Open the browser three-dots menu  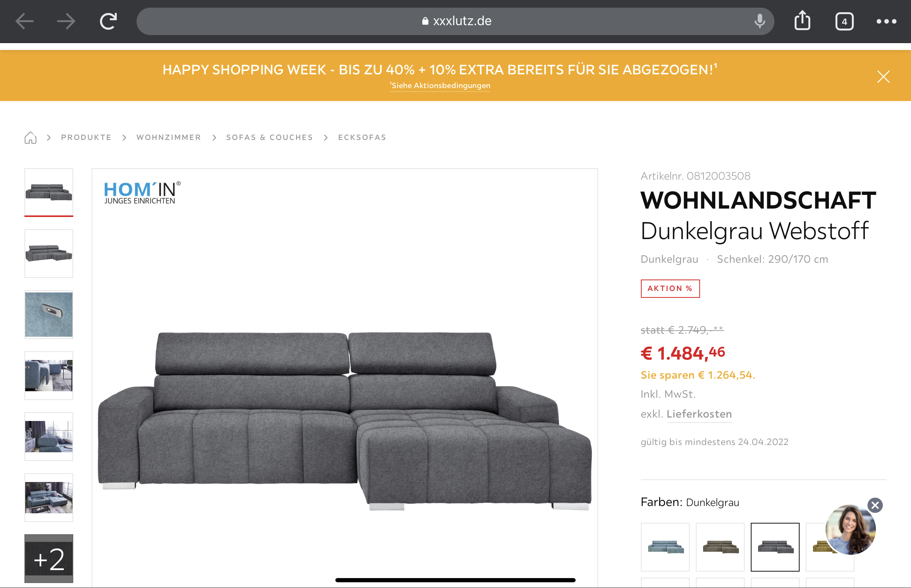coord(886,22)
